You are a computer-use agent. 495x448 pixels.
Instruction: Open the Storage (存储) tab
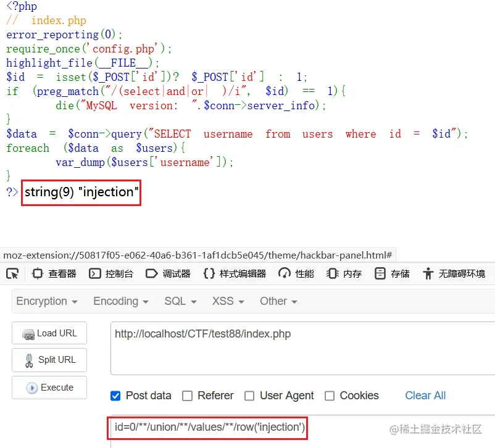click(x=392, y=273)
